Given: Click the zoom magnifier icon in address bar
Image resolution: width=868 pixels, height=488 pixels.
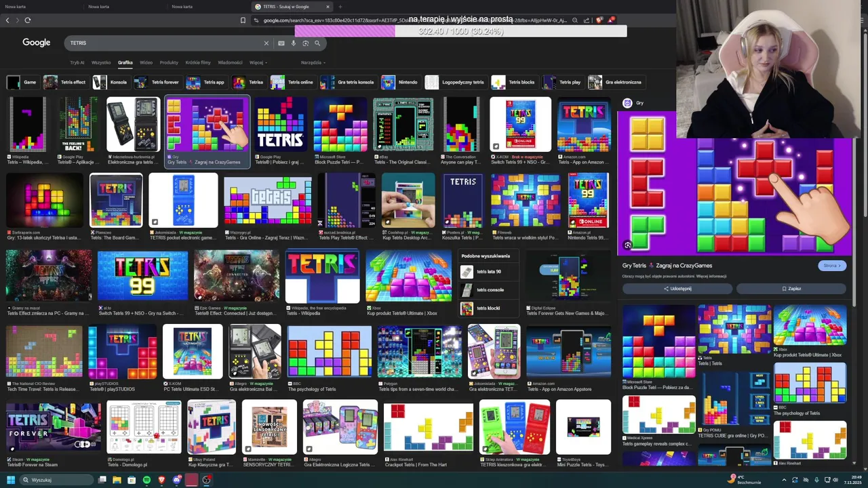Looking at the screenshot, I should (x=575, y=20).
